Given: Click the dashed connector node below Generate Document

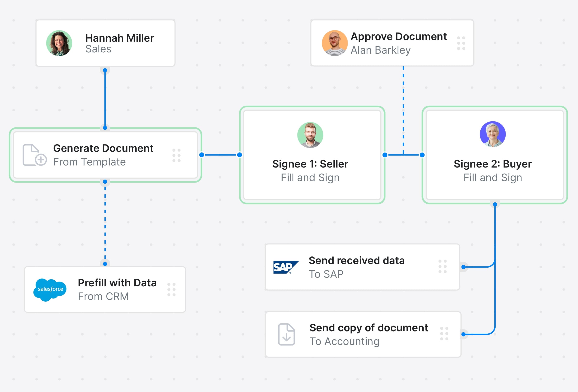Looking at the screenshot, I should (x=105, y=182).
